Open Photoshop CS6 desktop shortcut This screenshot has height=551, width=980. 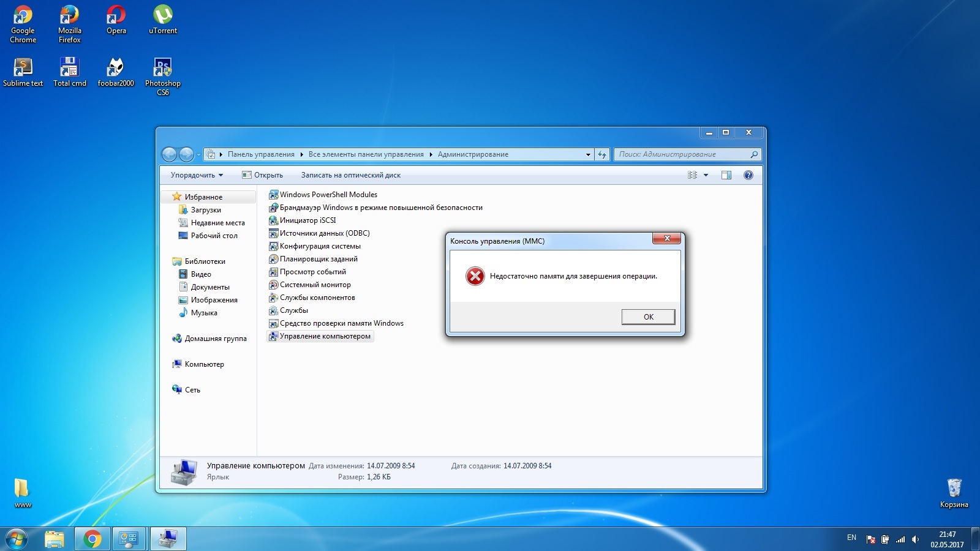(163, 77)
